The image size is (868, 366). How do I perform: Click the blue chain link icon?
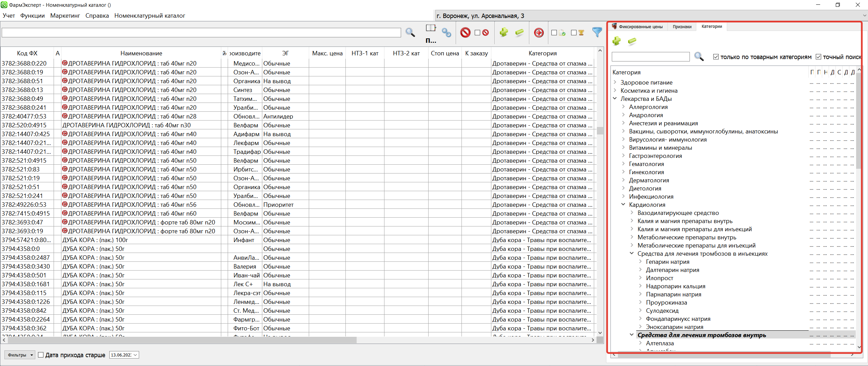(x=446, y=33)
